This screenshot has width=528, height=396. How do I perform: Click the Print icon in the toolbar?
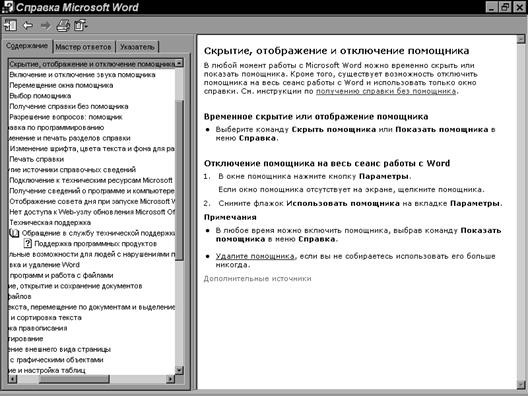(63, 26)
